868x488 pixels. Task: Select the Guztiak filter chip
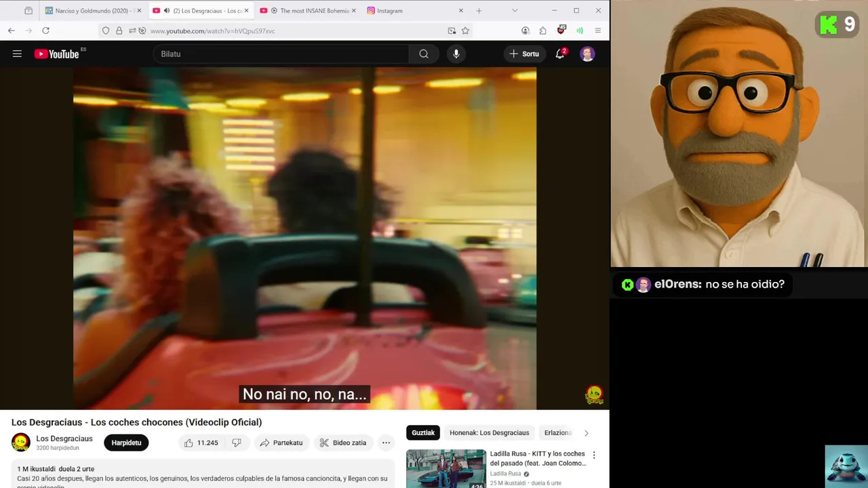[423, 432]
